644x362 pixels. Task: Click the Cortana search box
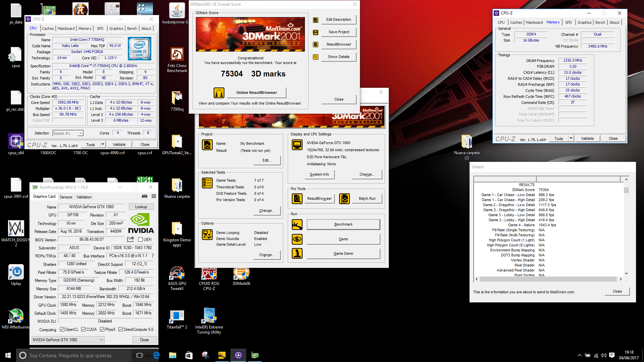tap(74, 355)
